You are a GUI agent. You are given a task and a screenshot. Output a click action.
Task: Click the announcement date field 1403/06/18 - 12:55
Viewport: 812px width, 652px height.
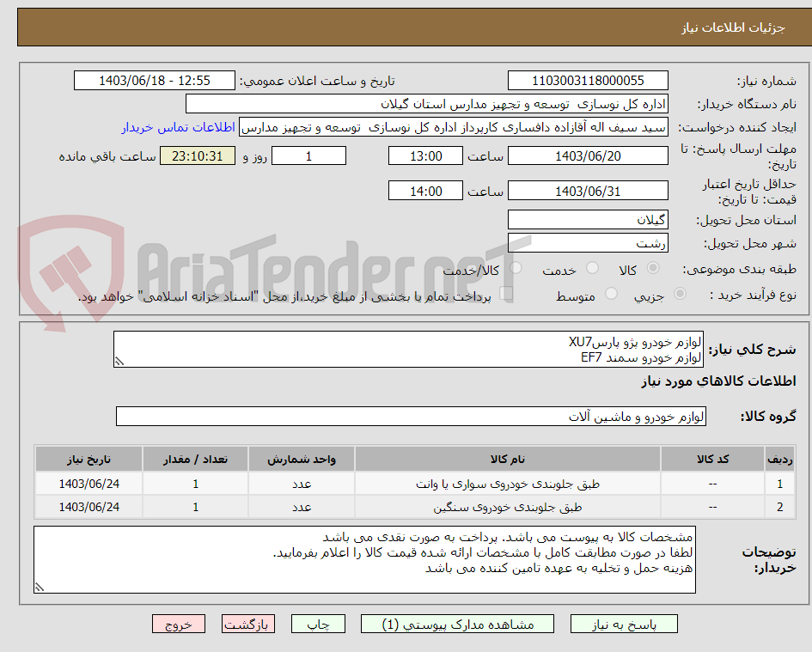pos(155,81)
